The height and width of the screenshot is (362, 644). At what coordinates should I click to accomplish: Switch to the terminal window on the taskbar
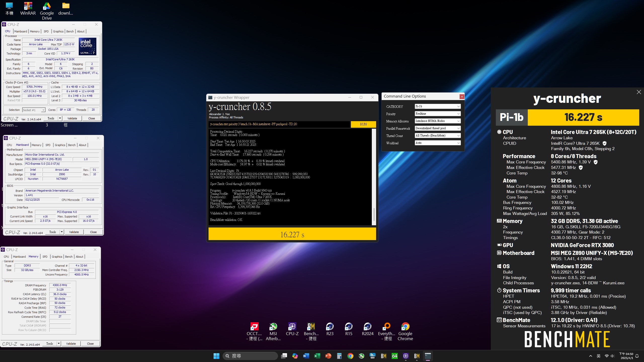point(428,356)
